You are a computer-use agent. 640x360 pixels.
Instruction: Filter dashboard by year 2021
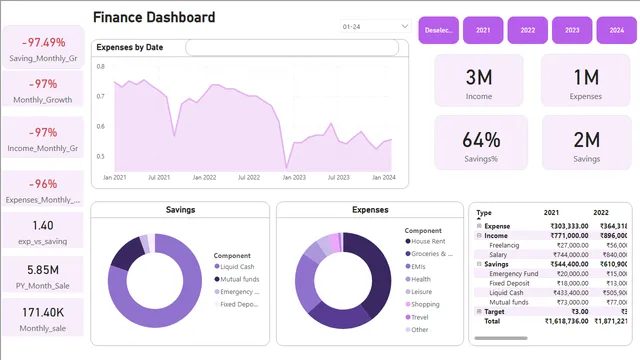483,30
